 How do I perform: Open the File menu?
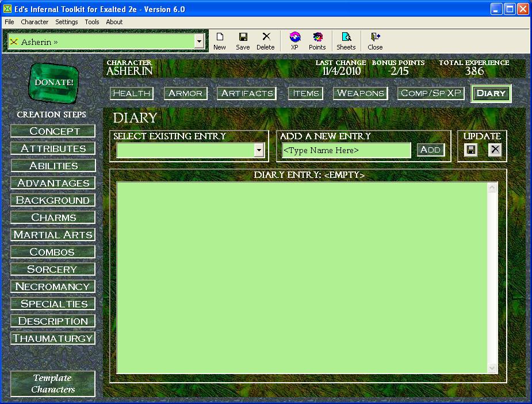[x=9, y=22]
